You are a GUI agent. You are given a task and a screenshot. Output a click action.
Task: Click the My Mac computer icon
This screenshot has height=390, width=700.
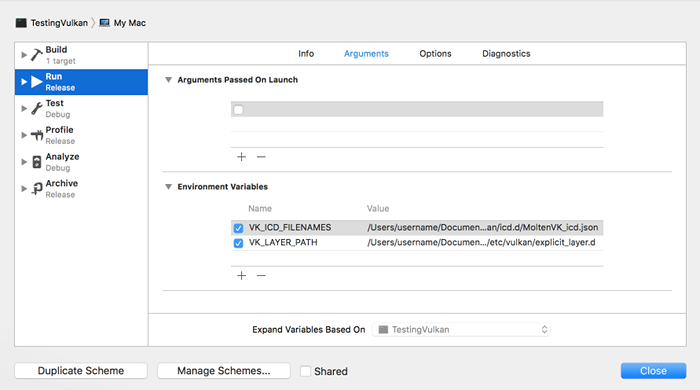104,23
